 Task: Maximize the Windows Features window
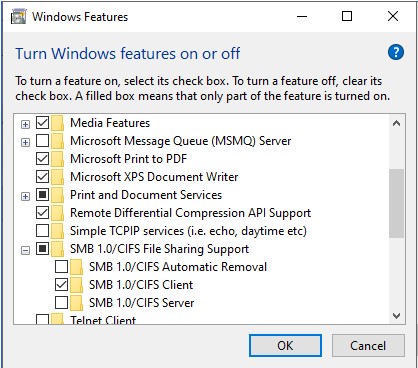(x=347, y=16)
